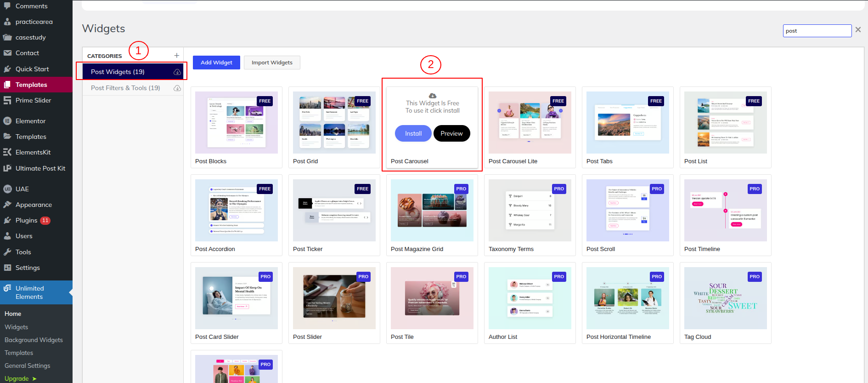This screenshot has height=383, width=868.
Task: Open the Widgets submenu item
Action: [x=17, y=327]
